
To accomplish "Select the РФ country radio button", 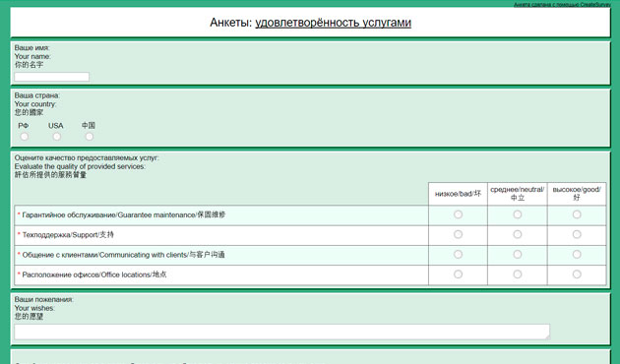I will point(25,137).
